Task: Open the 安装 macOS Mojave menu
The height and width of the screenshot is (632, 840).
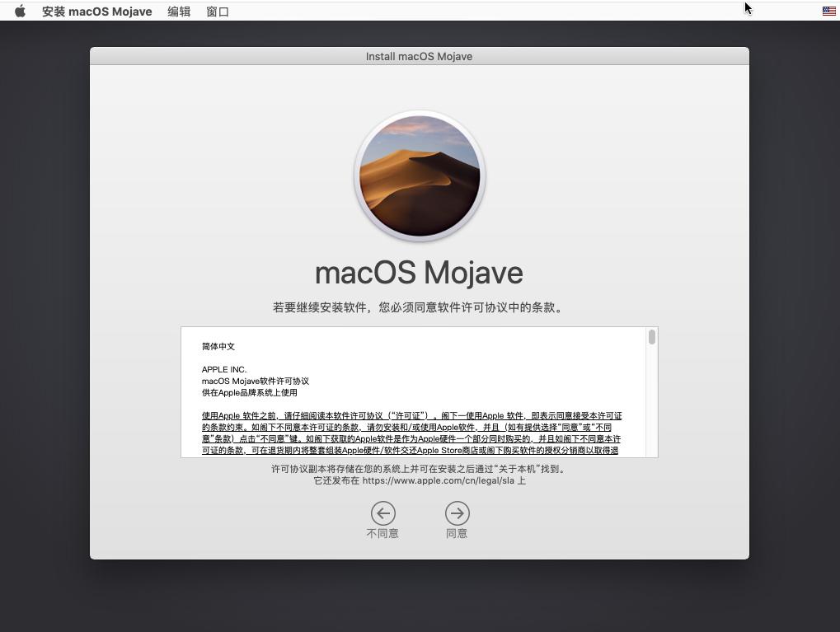Action: (96, 11)
